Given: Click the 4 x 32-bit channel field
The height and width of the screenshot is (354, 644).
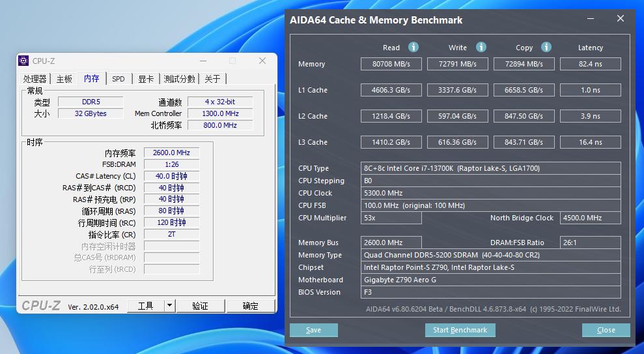Looking at the screenshot, I should click(x=220, y=102).
